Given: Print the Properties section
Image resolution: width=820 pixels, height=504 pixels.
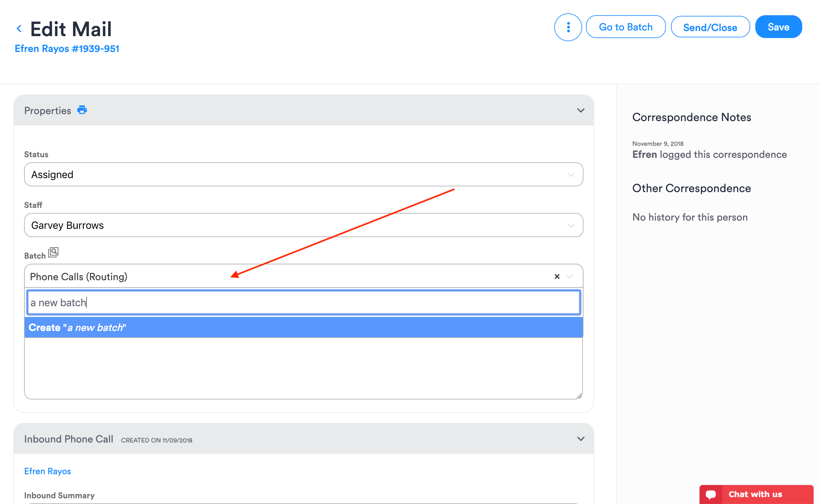Looking at the screenshot, I should coord(82,110).
